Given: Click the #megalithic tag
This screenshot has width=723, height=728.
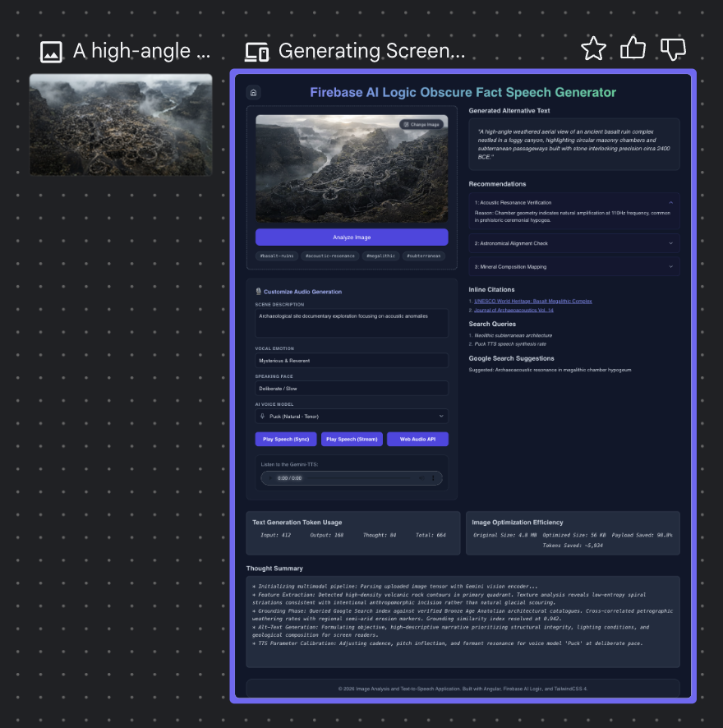Looking at the screenshot, I should click(380, 256).
